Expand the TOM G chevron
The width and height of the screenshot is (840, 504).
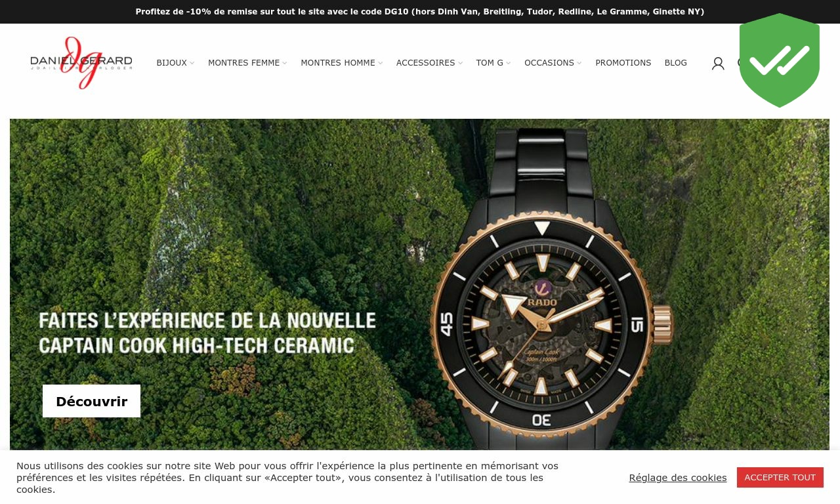(509, 64)
